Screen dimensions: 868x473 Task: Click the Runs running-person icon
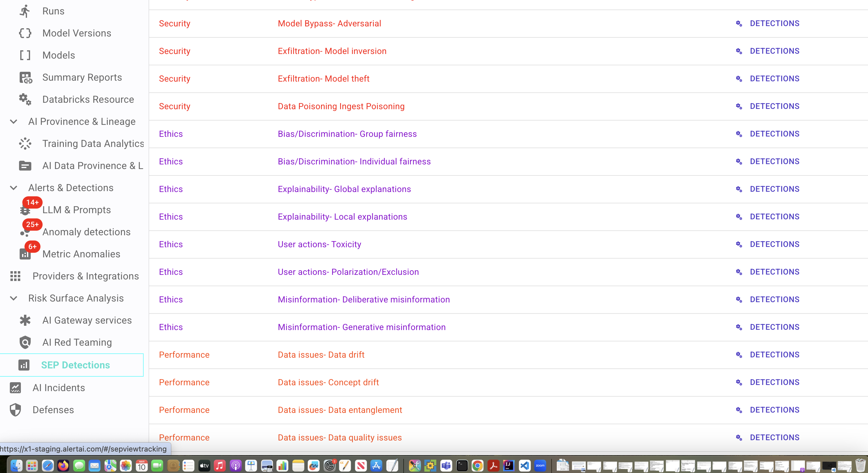click(25, 11)
